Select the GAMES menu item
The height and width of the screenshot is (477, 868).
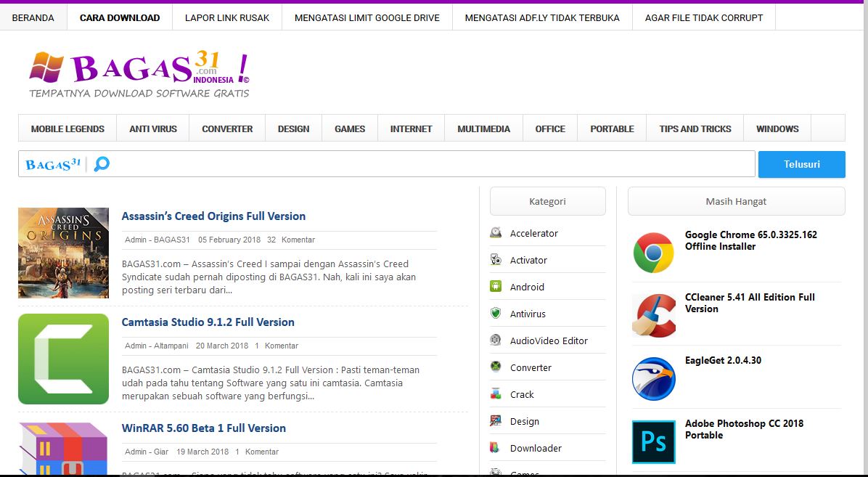click(x=350, y=129)
